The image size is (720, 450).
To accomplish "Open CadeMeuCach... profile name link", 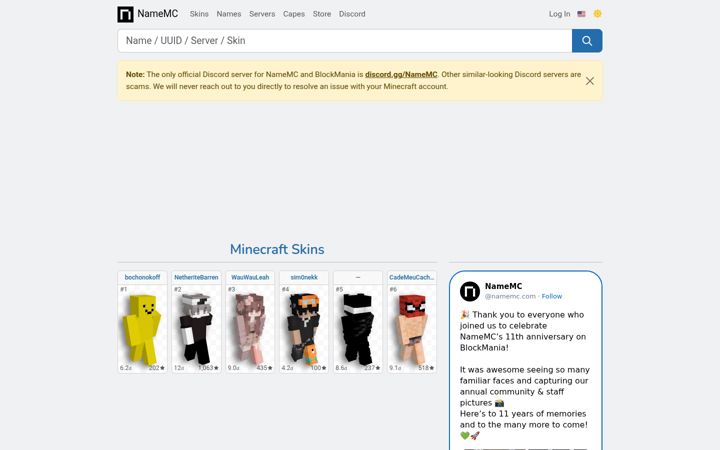I will point(411,277).
